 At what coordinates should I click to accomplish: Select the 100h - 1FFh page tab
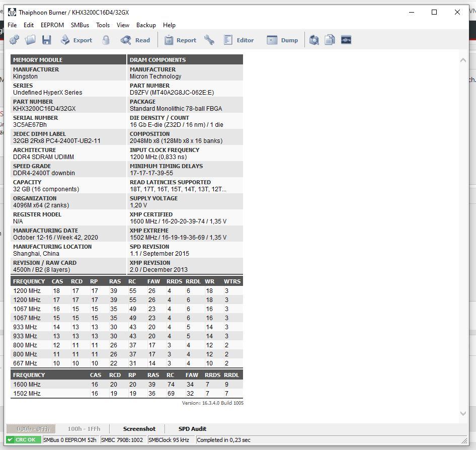click(84, 429)
